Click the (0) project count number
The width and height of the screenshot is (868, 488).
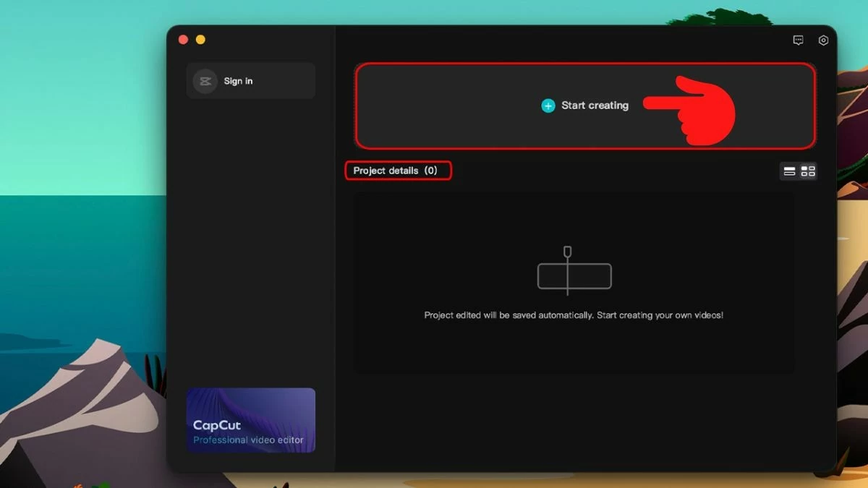(430, 171)
